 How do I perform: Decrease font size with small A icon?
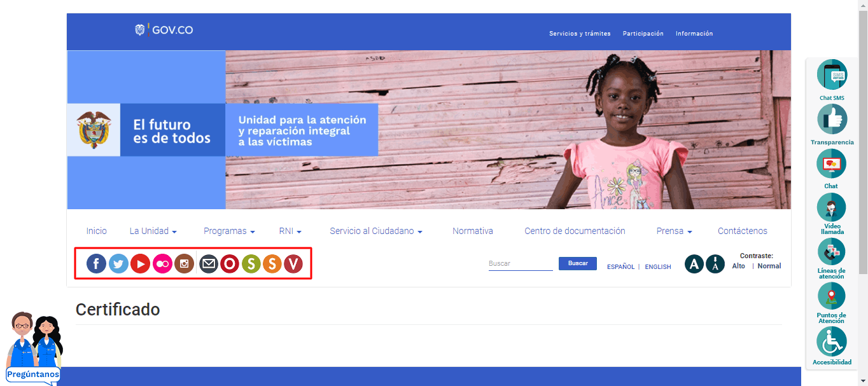(x=715, y=264)
